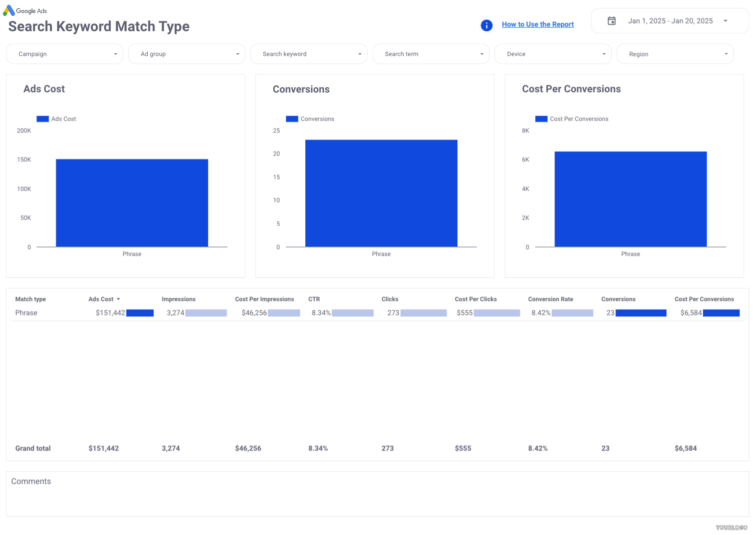Screen dimensions: 756x535
Task: Click the sort arrow beside Ads Cost header
Action: coord(118,299)
